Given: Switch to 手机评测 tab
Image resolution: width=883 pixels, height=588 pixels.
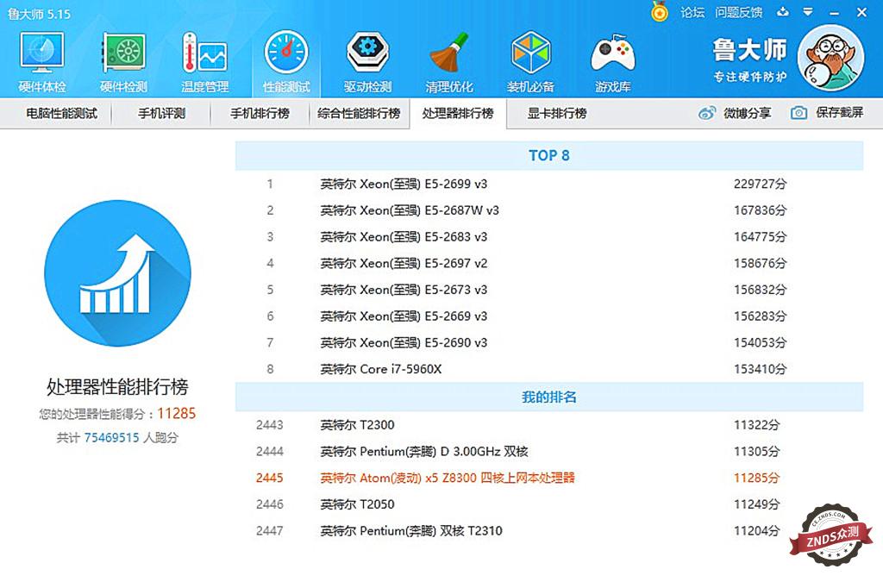Looking at the screenshot, I should tap(161, 113).
